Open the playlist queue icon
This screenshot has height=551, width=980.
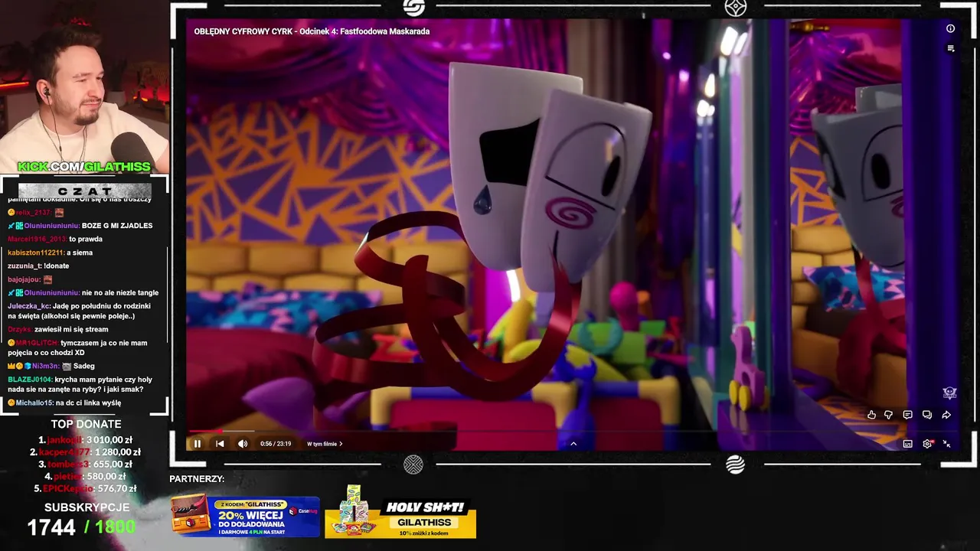(950, 48)
